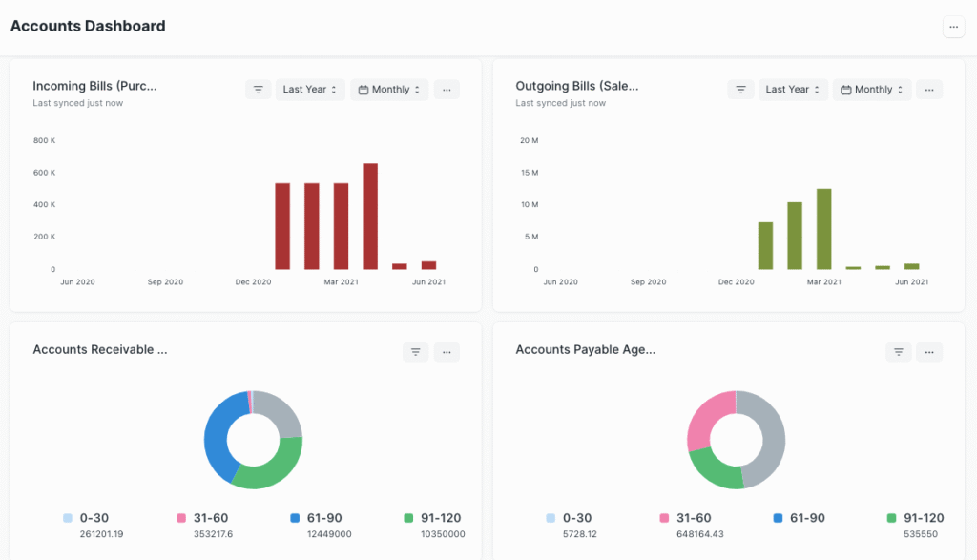977x560 pixels.
Task: Select the tallest March 2021 bar in Incoming Bills
Action: point(369,215)
